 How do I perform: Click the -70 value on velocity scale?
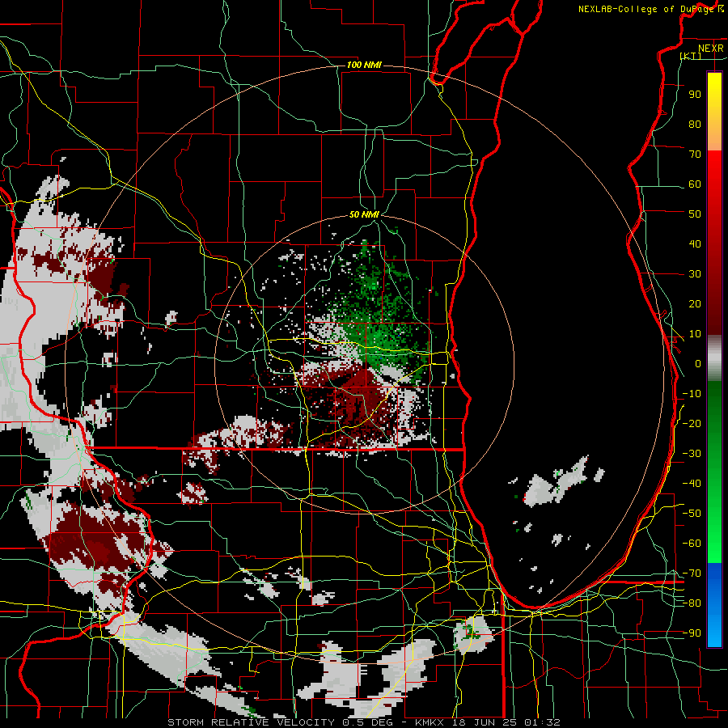[692, 574]
